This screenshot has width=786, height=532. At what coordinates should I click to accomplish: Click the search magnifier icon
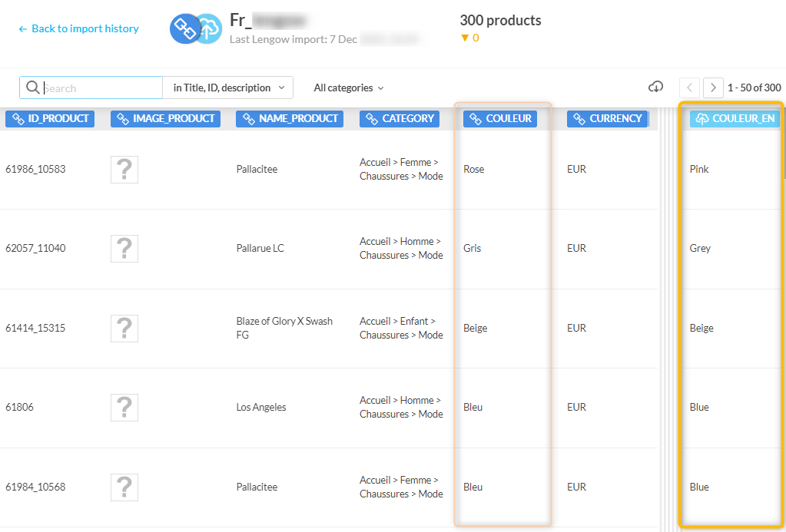click(x=33, y=88)
